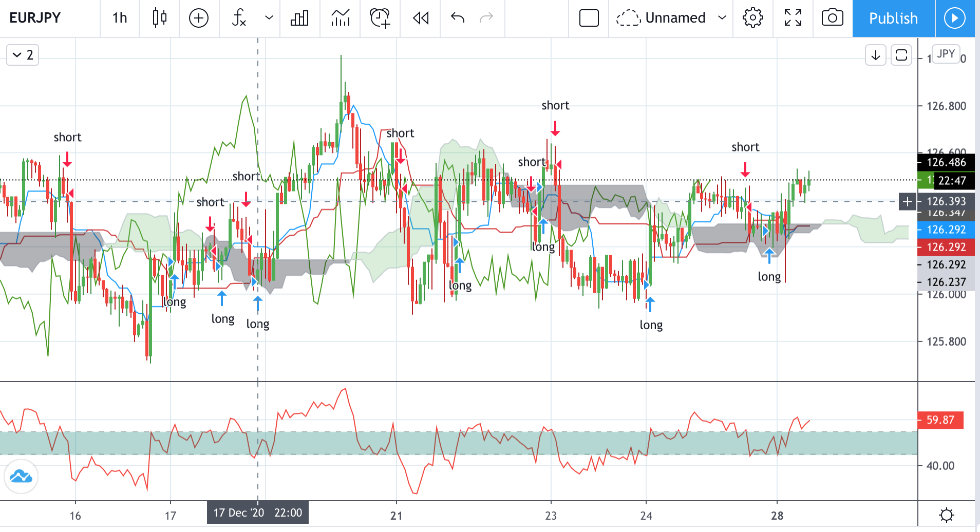Viewport: 980px width, 532px height.
Task: Click the compare or add symbol icon
Action: pos(199,18)
